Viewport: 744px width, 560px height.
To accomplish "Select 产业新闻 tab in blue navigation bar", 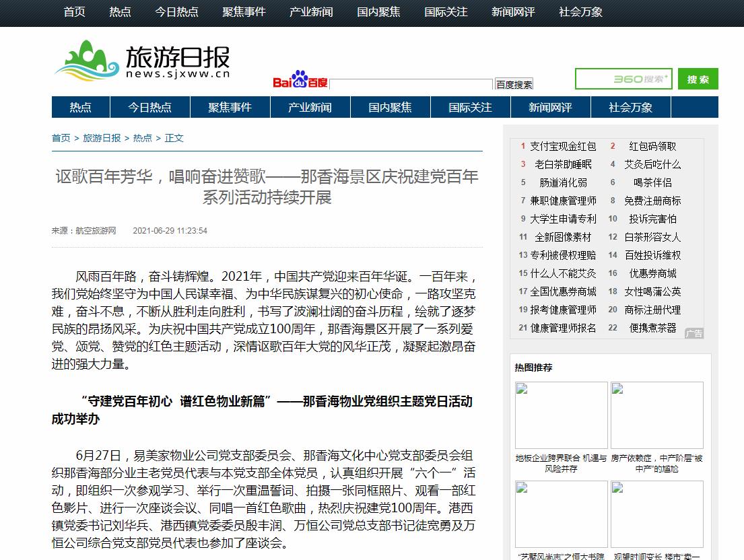I will (310, 107).
